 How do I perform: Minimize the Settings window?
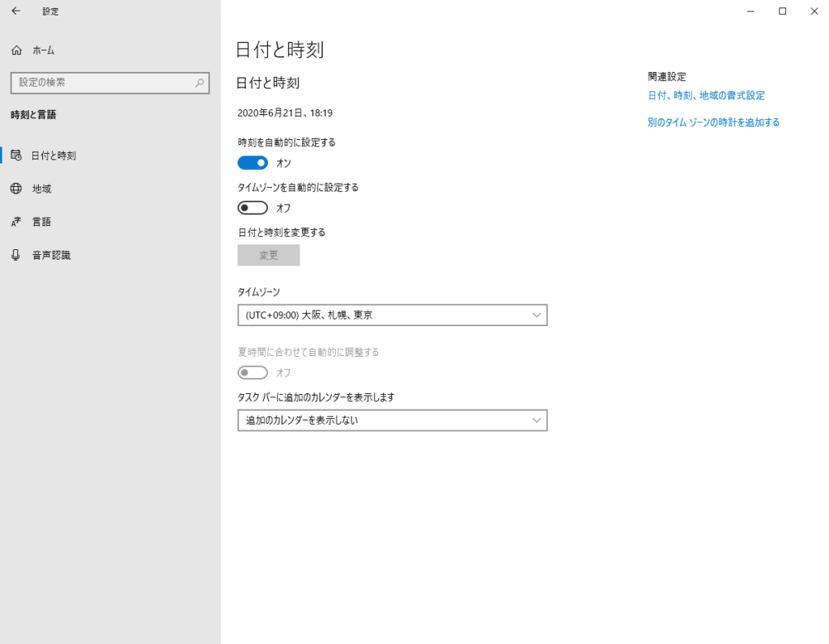pos(750,11)
